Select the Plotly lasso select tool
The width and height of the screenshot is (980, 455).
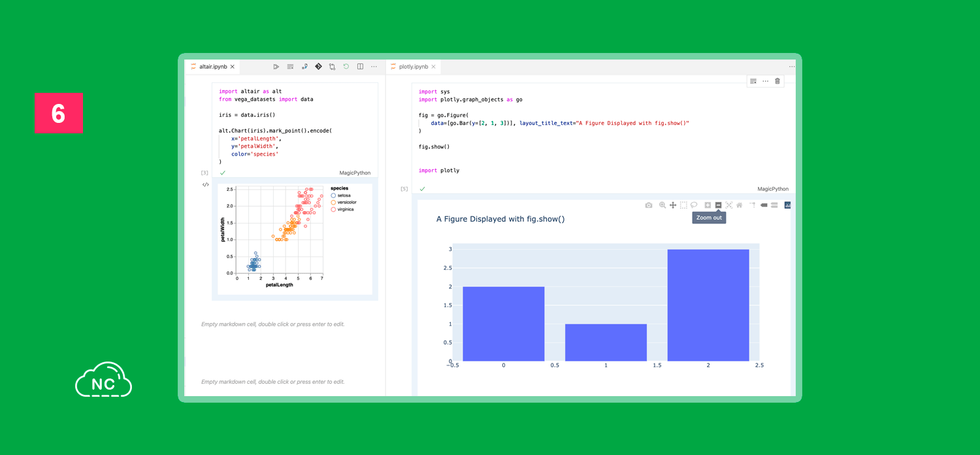click(x=694, y=205)
